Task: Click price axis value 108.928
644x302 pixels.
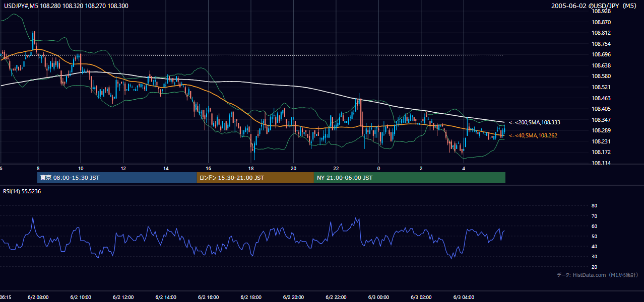Action: [601, 11]
